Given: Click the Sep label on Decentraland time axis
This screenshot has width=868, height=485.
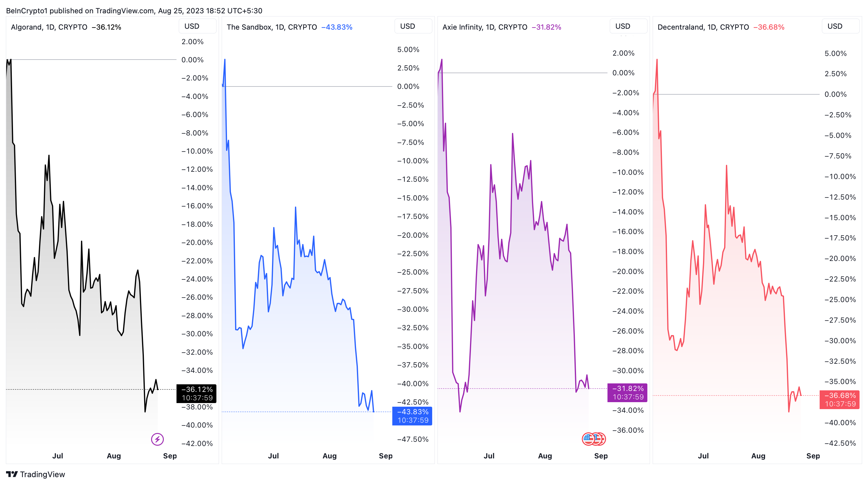Looking at the screenshot, I should (x=813, y=456).
